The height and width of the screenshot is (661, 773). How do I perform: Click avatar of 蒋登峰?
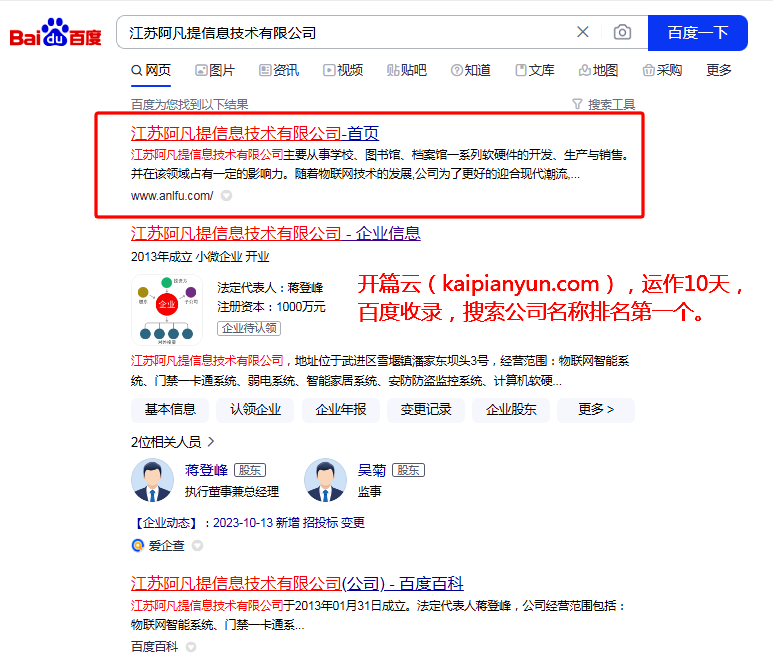(x=152, y=480)
